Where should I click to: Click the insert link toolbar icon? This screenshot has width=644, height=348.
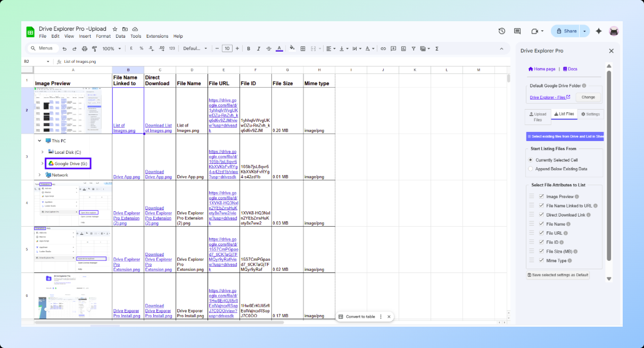[383, 48]
